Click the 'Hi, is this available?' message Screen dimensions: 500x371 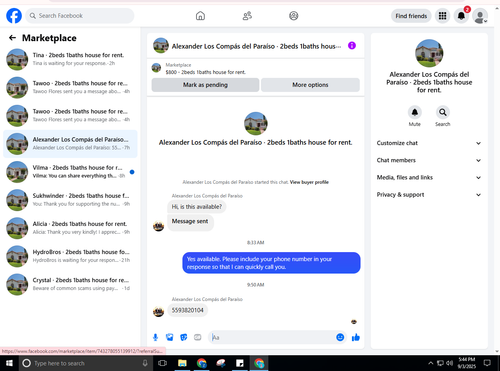tap(197, 207)
